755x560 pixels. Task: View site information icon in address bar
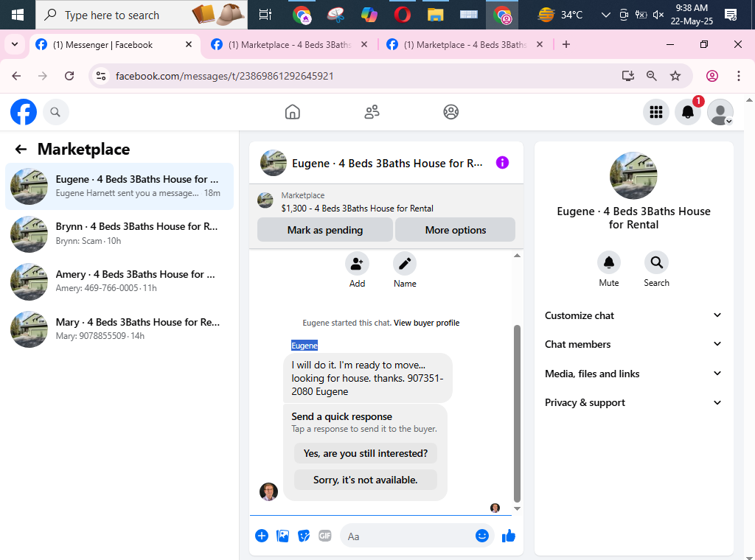tap(101, 76)
